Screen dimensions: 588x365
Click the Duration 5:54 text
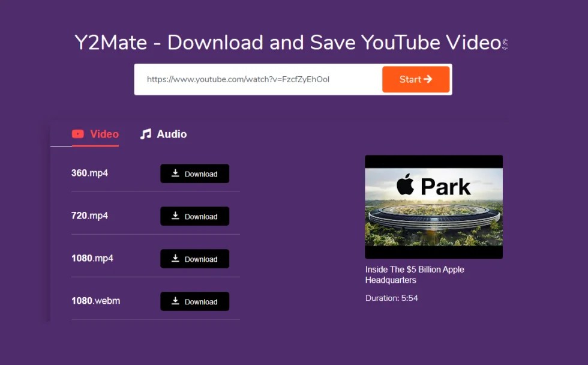pos(391,298)
